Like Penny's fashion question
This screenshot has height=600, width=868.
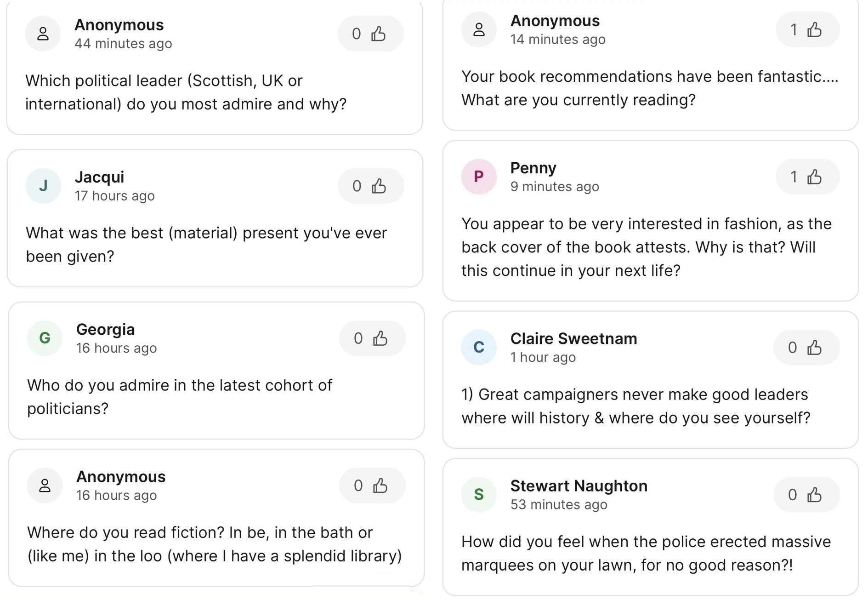tap(807, 177)
